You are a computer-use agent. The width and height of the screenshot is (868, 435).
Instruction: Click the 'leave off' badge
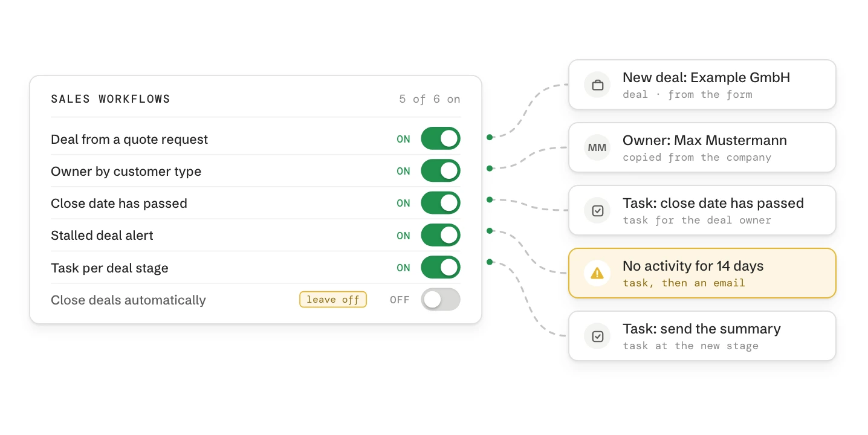coord(333,300)
